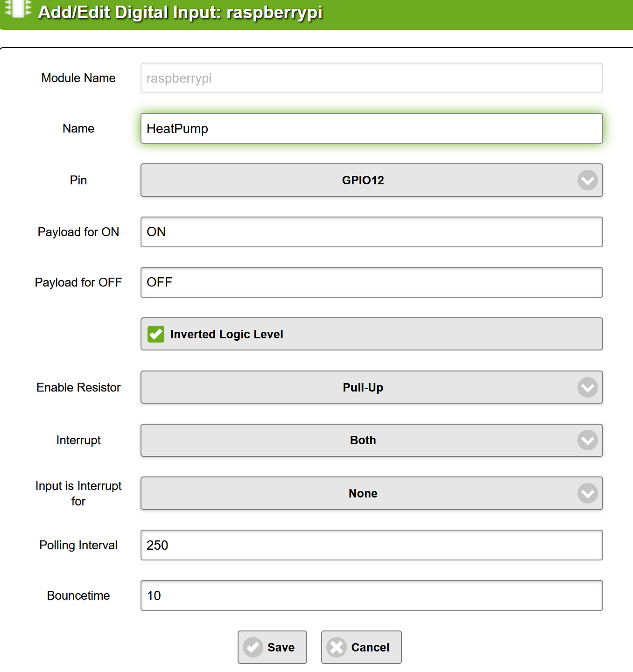
Task: Click the disabled Module Name field
Action: [372, 78]
